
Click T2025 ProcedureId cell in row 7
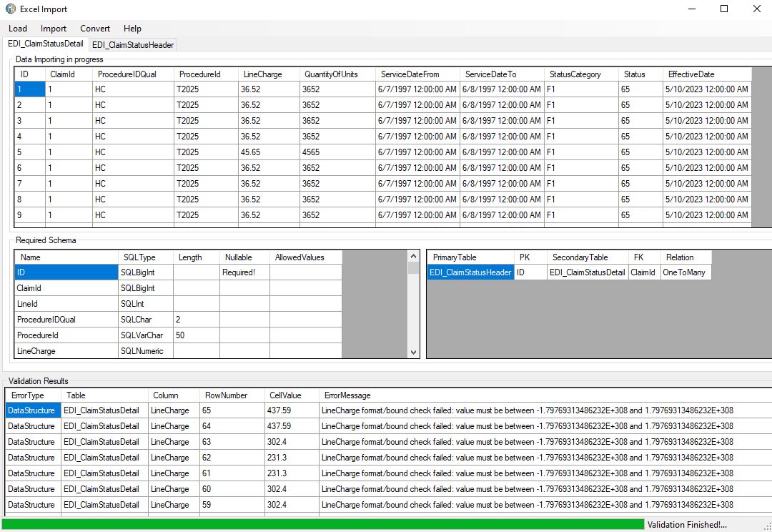point(206,184)
